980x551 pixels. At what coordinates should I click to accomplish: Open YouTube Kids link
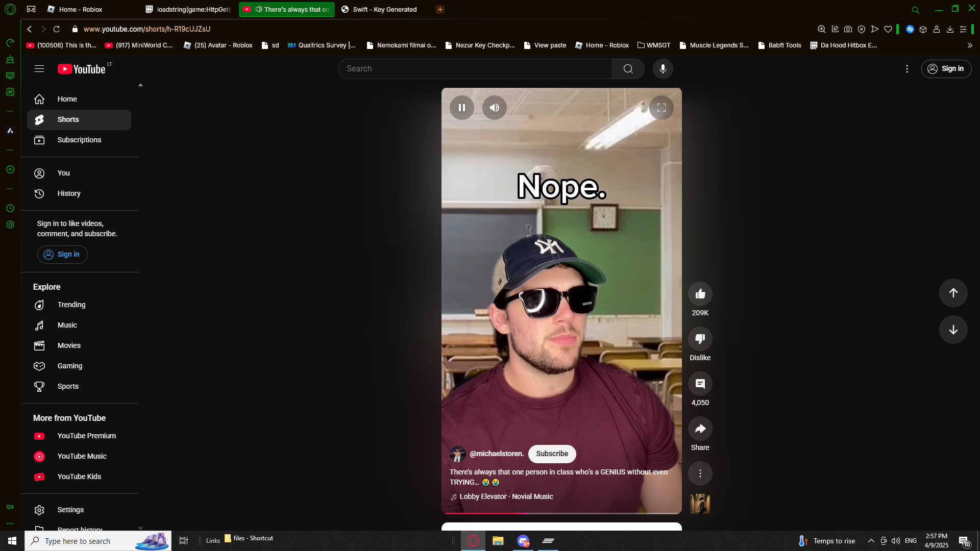(x=79, y=477)
